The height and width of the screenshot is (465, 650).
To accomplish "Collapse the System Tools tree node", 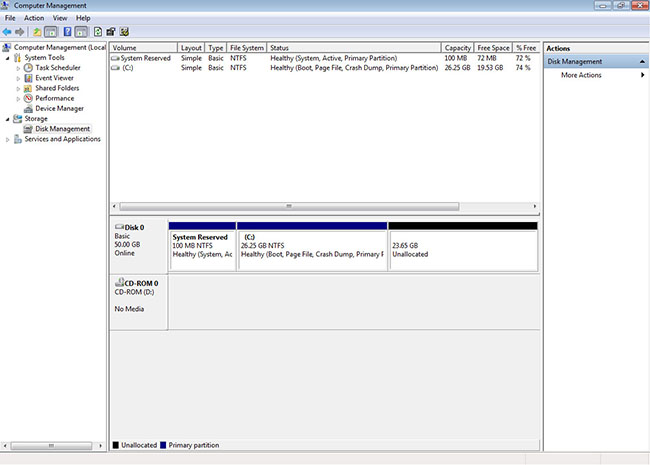I will point(7,58).
